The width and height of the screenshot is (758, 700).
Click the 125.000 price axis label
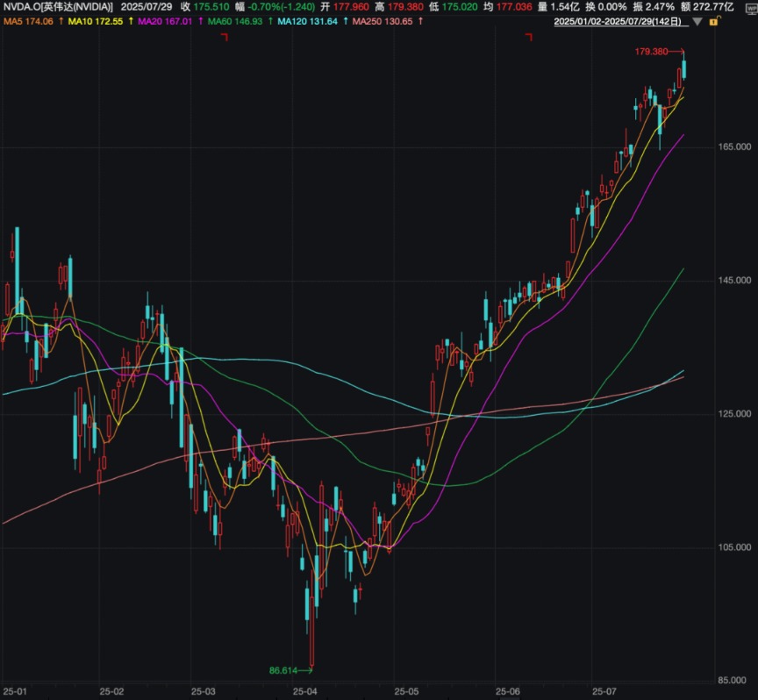(735, 414)
